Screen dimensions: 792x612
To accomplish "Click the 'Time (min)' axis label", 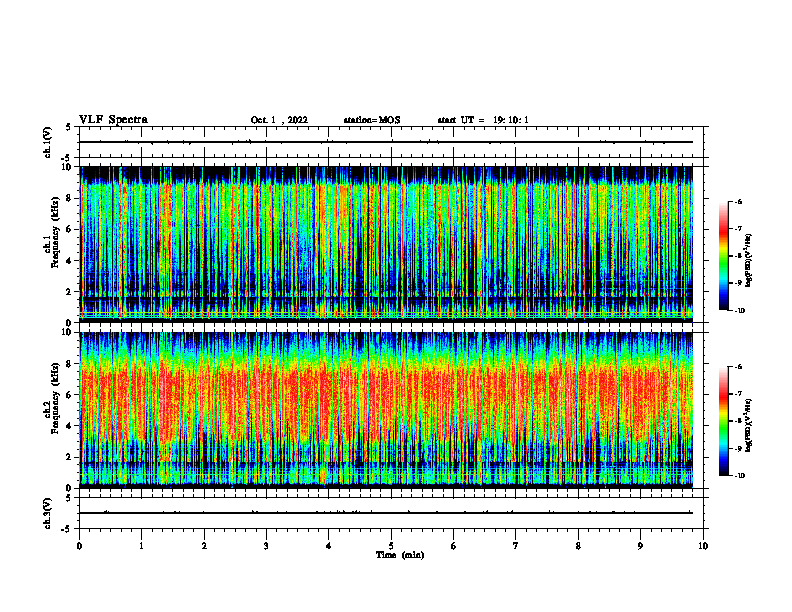I will 400,555.
